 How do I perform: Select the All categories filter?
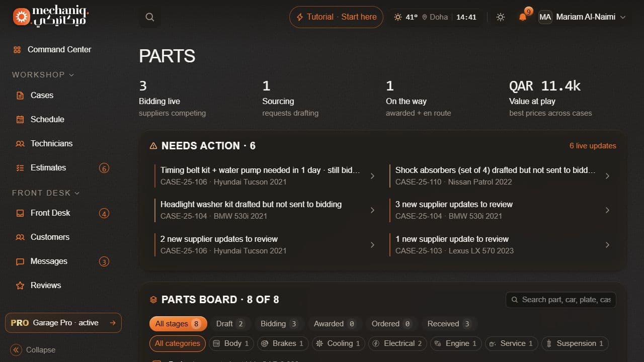[x=177, y=343]
